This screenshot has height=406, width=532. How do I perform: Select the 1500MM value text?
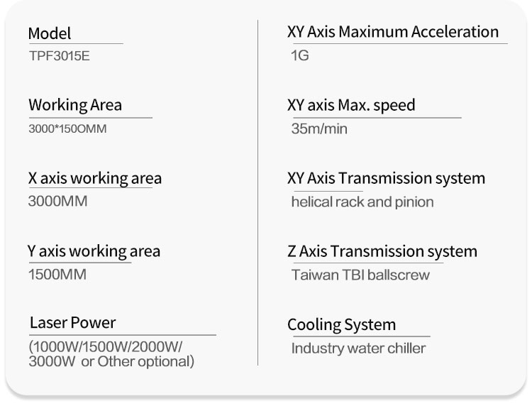57,275
